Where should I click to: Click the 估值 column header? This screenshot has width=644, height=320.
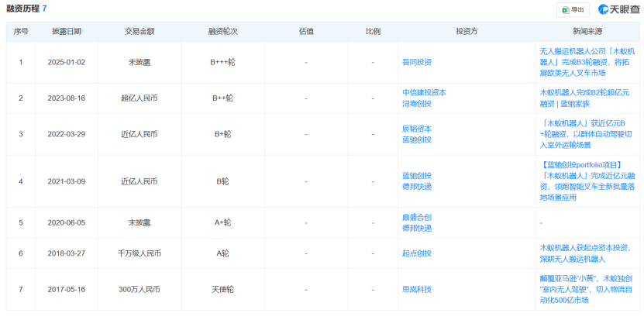pos(306,32)
